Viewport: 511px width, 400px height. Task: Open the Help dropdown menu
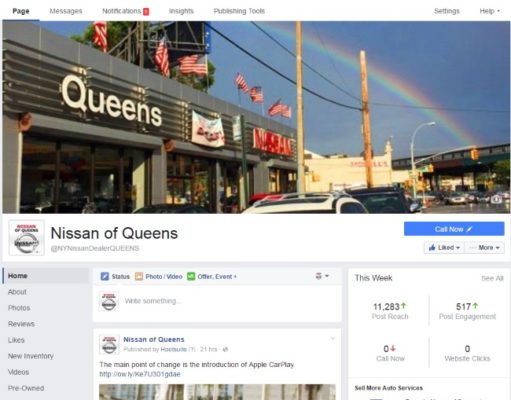489,11
